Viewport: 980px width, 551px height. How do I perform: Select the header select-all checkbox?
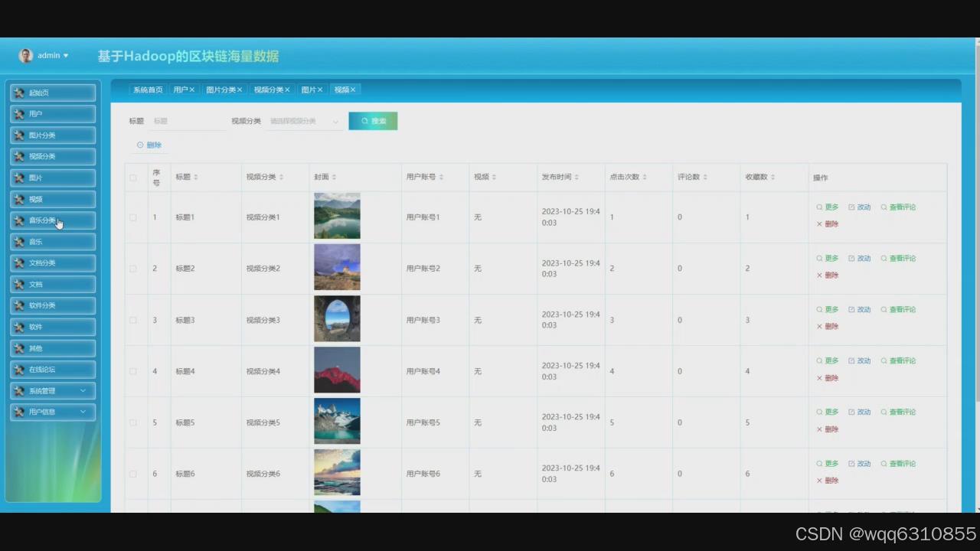tap(133, 178)
